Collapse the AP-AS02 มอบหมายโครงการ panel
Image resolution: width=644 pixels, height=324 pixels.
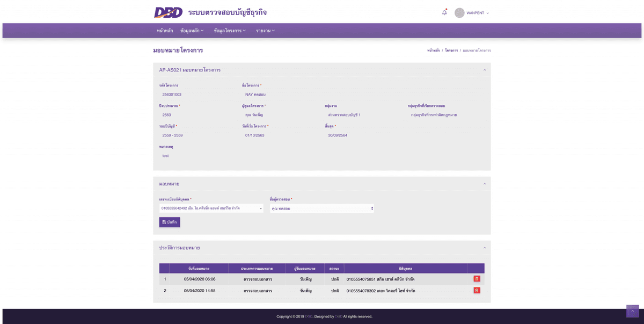click(x=485, y=70)
